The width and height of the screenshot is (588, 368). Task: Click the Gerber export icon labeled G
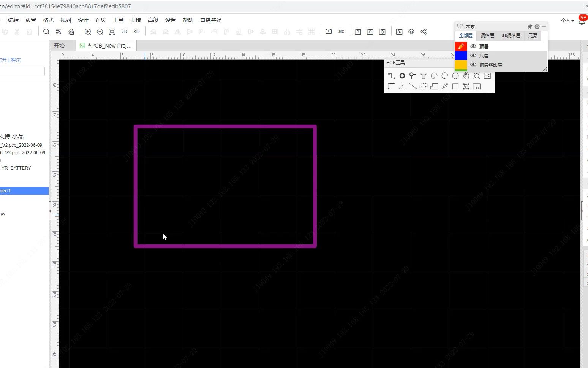[x=370, y=32]
